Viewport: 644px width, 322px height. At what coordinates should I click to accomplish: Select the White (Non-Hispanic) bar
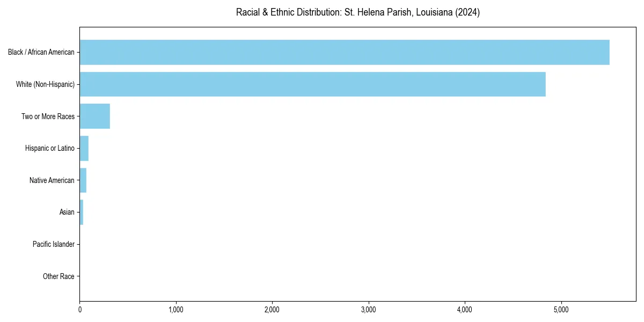(x=311, y=84)
